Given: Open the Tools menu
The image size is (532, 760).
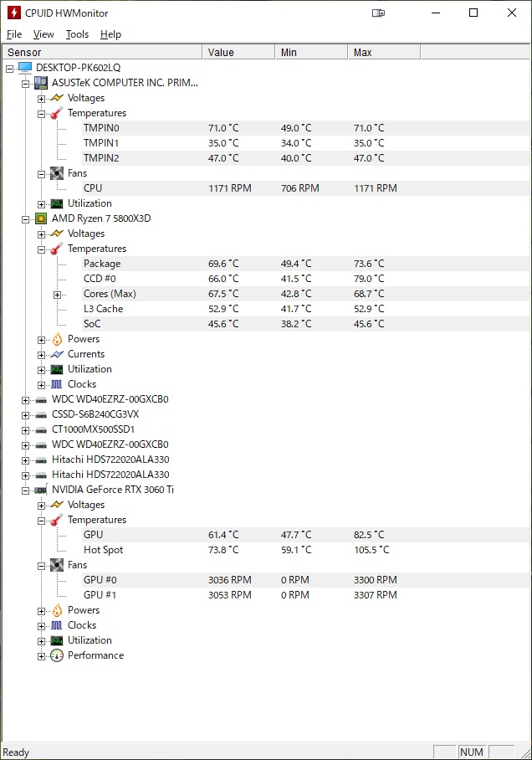Looking at the screenshot, I should (78, 34).
